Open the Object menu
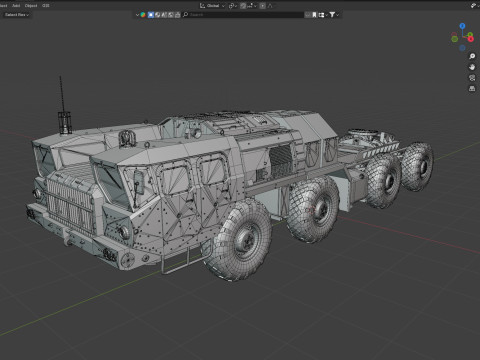The height and width of the screenshot is (360, 480). coord(31,6)
